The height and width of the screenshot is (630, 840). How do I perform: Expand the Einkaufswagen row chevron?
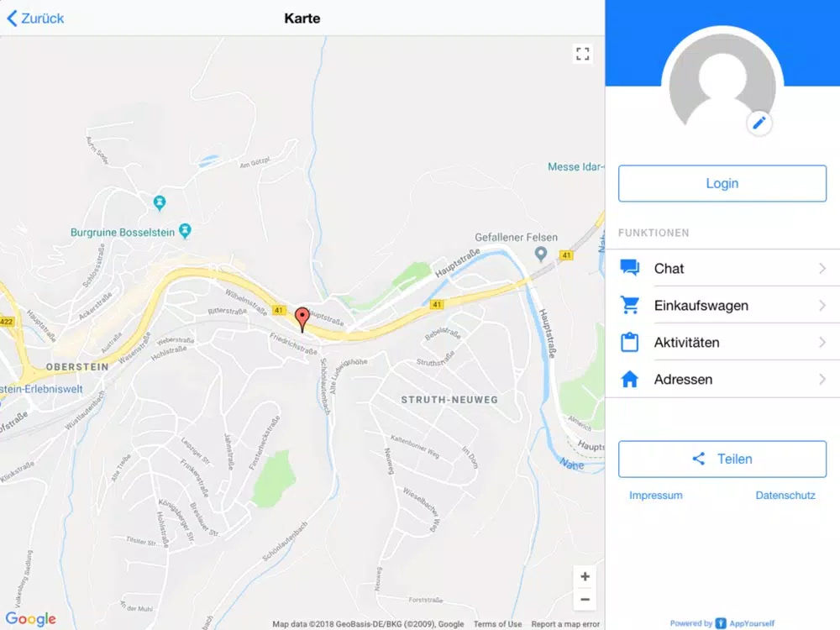[822, 305]
